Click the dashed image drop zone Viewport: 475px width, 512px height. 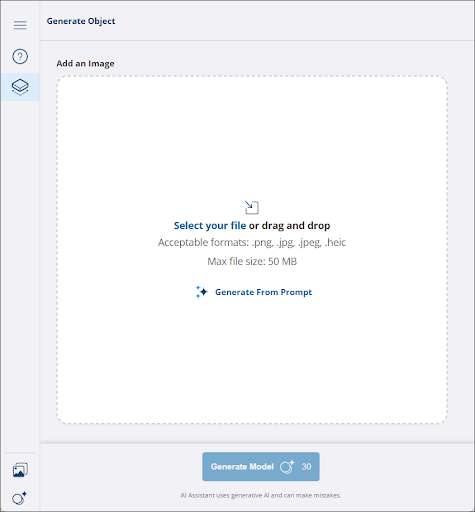click(252, 250)
